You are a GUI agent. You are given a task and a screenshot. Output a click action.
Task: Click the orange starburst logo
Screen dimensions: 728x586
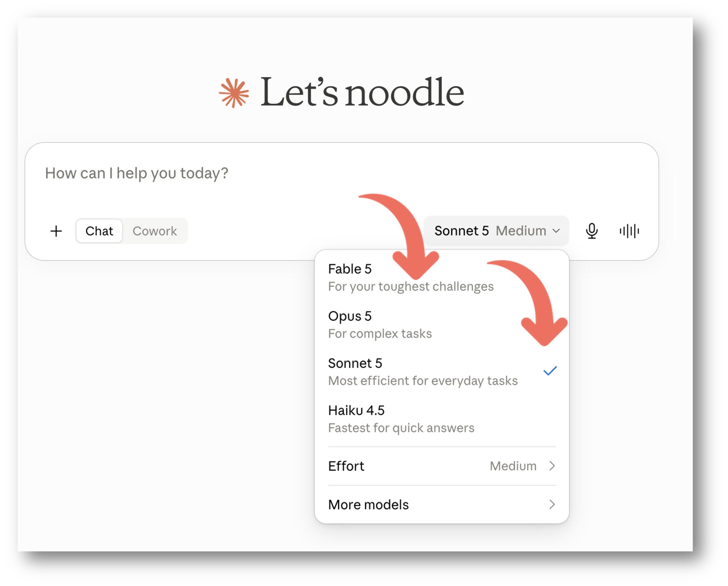234,93
